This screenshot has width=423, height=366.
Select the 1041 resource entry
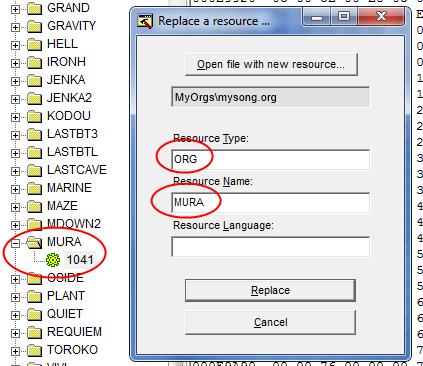click(80, 260)
